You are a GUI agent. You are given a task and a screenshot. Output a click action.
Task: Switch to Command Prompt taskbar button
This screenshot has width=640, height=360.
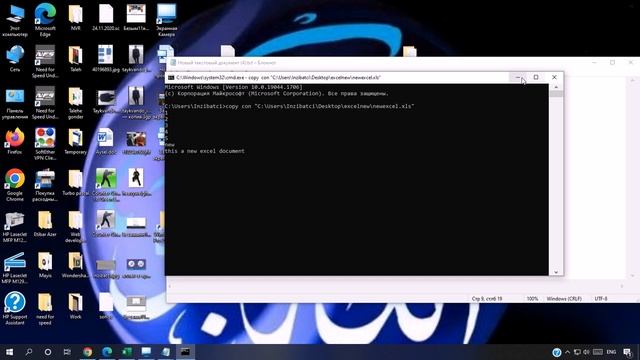point(185,352)
